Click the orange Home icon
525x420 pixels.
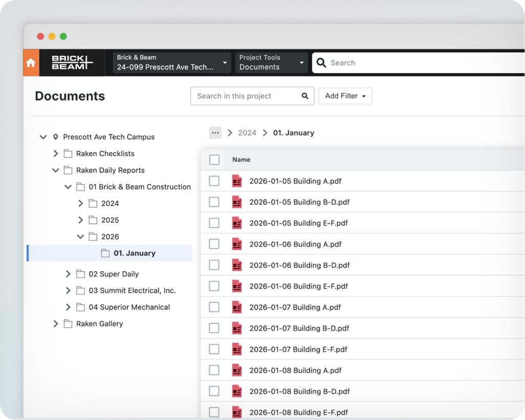pyautogui.click(x=31, y=63)
